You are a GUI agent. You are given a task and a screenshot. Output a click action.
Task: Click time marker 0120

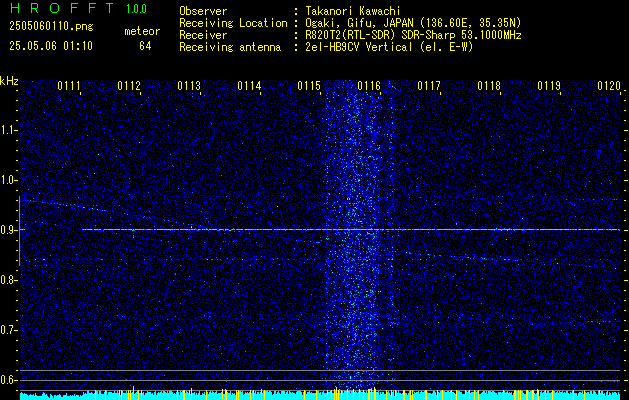(x=609, y=86)
